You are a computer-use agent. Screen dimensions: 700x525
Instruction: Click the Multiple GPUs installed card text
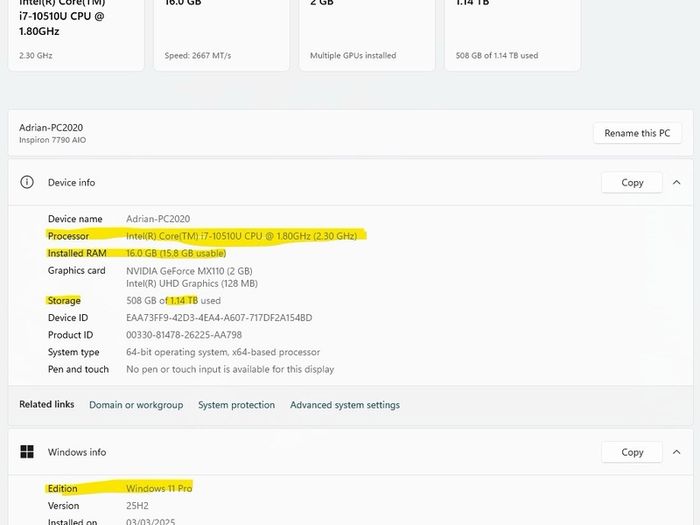click(353, 56)
